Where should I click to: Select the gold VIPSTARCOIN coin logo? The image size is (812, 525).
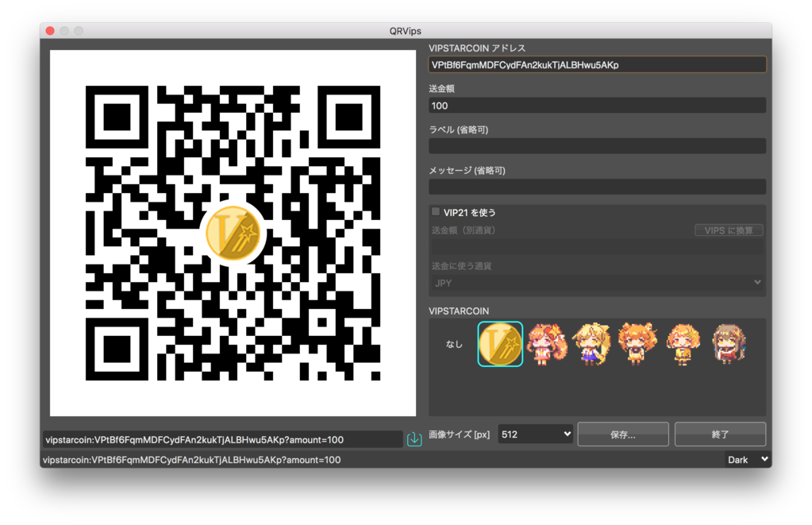click(500, 344)
